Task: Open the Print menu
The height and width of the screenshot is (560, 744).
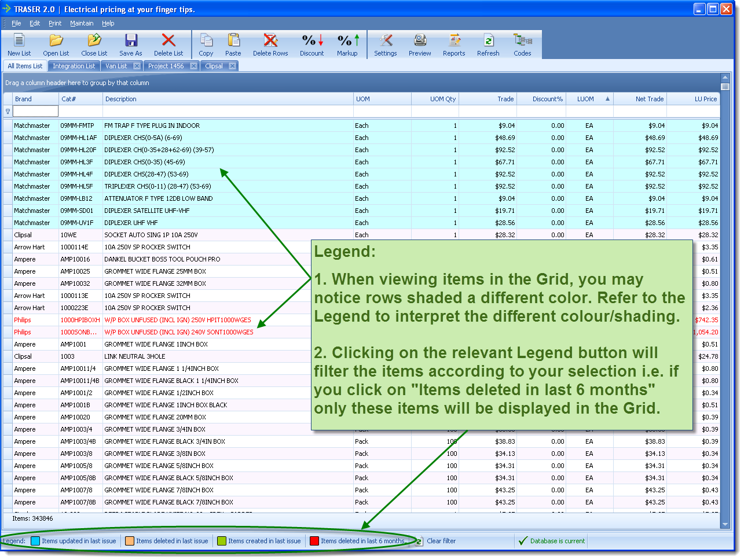Action: point(55,23)
